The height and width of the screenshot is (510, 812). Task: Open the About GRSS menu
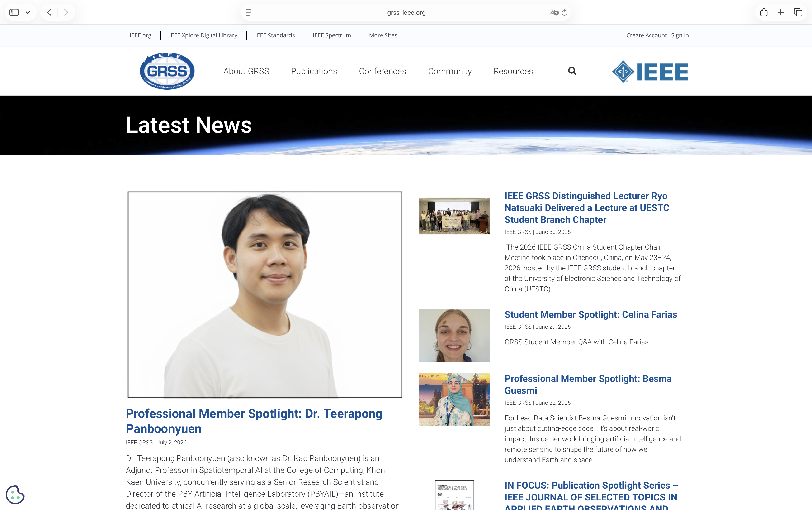pyautogui.click(x=246, y=71)
